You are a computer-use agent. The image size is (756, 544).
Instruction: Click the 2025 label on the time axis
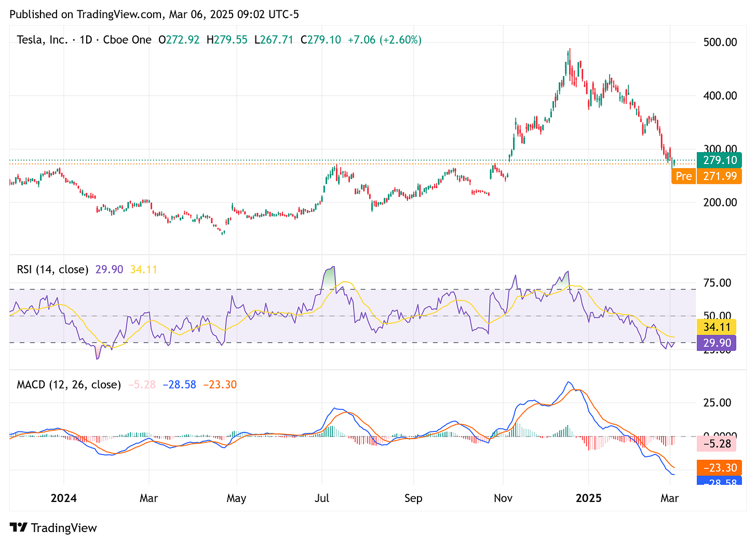[x=589, y=498]
